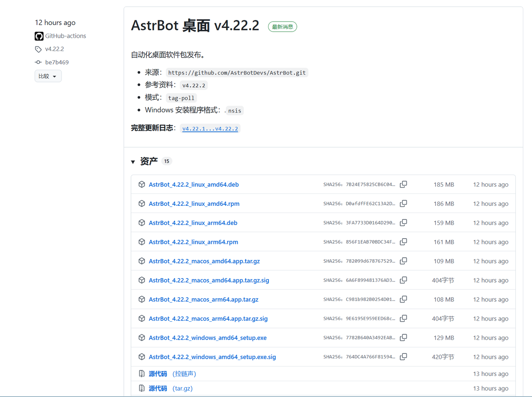Copy SHA256 for macos_arm64.app.tar.gz.sig asset
The height and width of the screenshot is (397, 532).
[x=403, y=318]
